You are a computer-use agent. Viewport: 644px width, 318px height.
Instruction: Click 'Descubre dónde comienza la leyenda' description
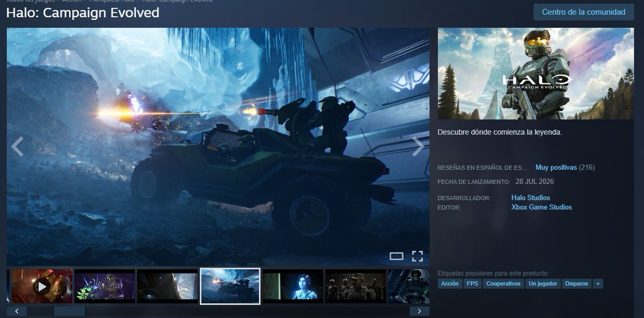pyautogui.click(x=500, y=132)
